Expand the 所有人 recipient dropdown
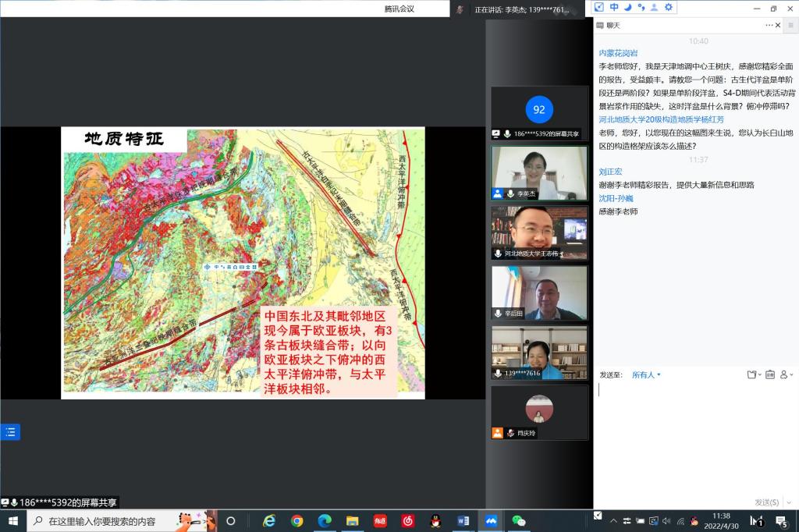The height and width of the screenshot is (532, 799). coord(646,375)
